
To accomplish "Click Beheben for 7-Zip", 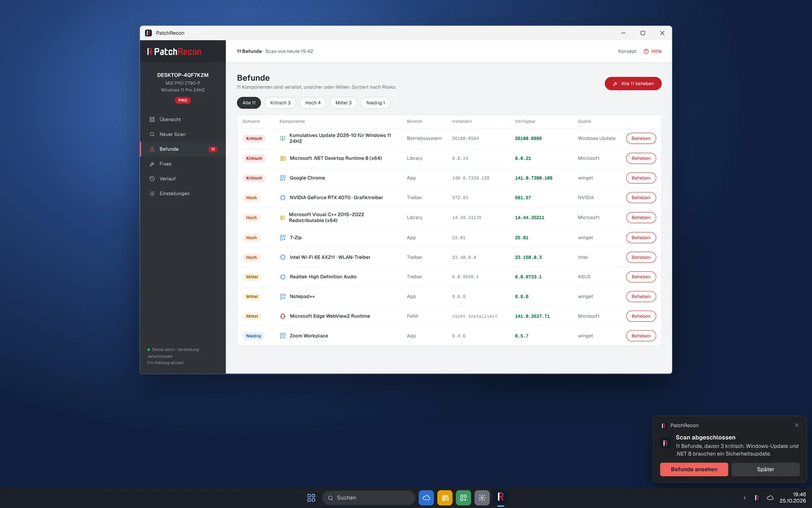I will (x=641, y=238).
